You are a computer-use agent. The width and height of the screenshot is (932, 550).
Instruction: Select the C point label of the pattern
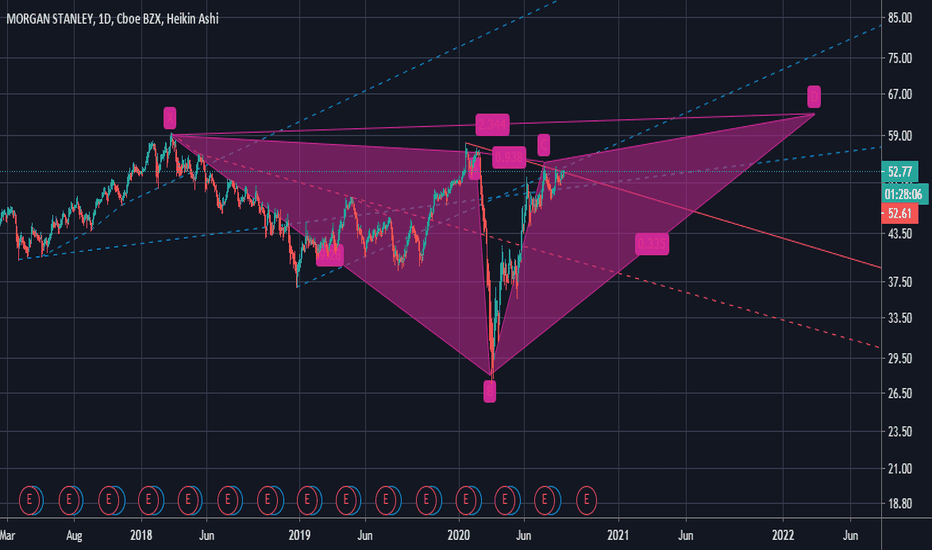click(x=543, y=144)
